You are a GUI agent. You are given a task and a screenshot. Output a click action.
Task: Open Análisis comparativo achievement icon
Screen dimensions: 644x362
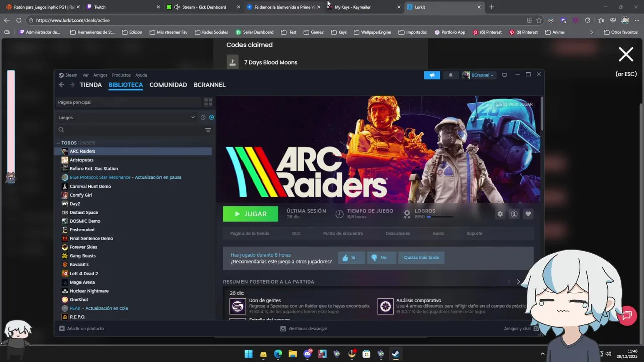385,306
